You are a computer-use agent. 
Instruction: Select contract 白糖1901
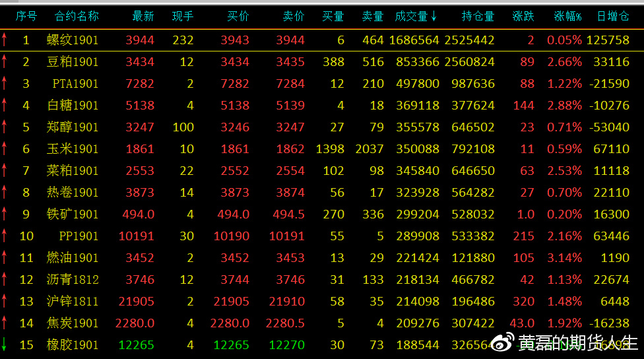[73, 106]
